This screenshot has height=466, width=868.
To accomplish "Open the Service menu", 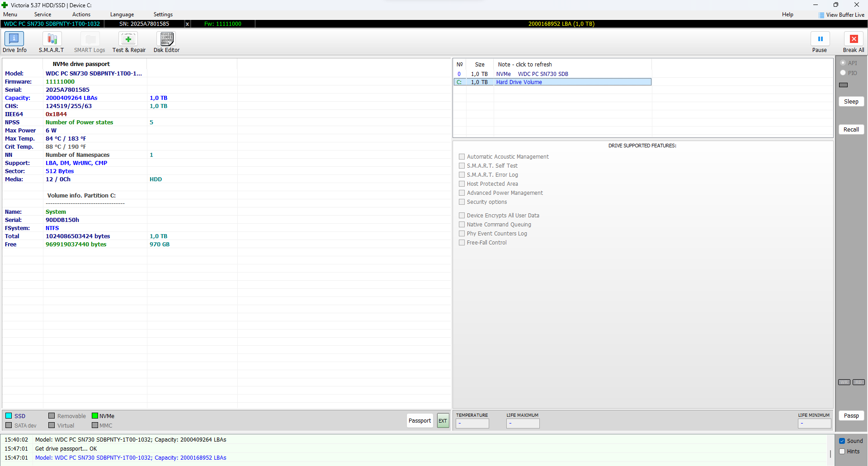I will tap(43, 14).
